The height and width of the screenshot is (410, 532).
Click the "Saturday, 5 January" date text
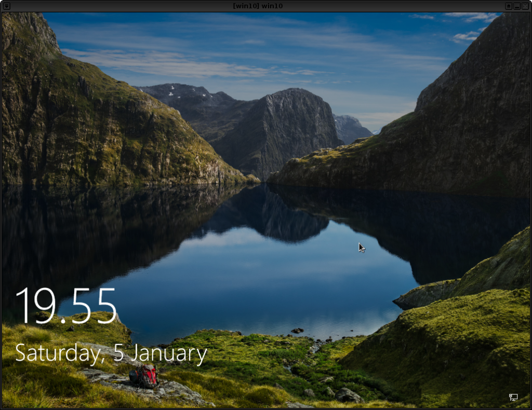coord(111,354)
